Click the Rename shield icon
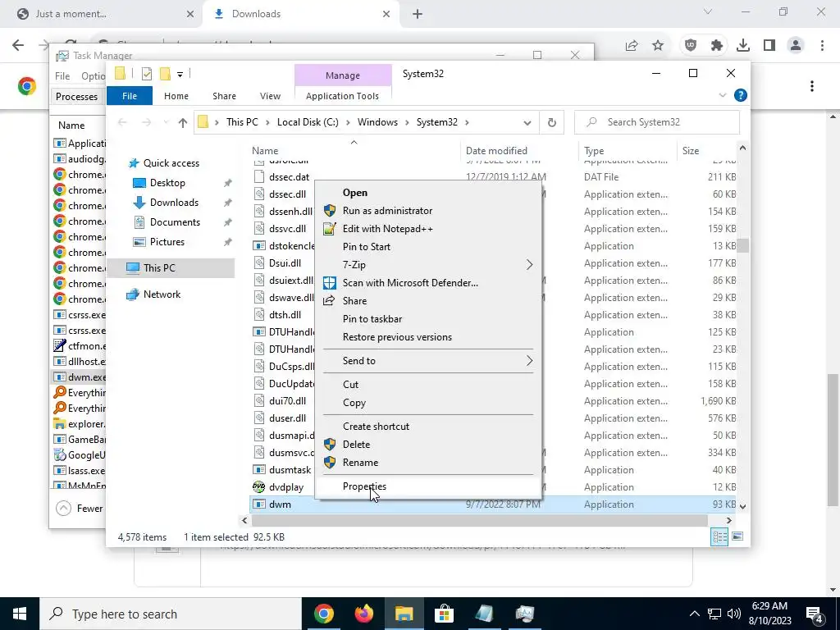This screenshot has height=630, width=840. pos(330,463)
